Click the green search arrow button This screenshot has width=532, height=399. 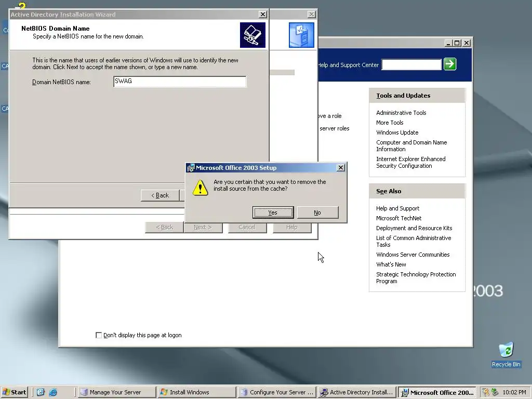point(450,64)
